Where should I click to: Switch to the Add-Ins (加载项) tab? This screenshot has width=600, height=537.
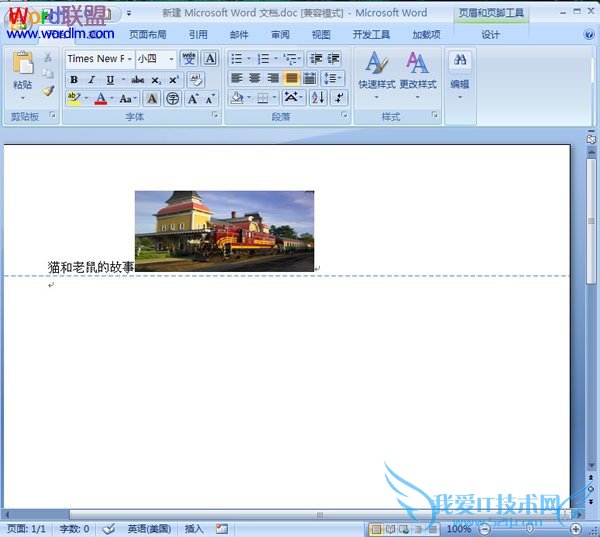pyautogui.click(x=426, y=35)
